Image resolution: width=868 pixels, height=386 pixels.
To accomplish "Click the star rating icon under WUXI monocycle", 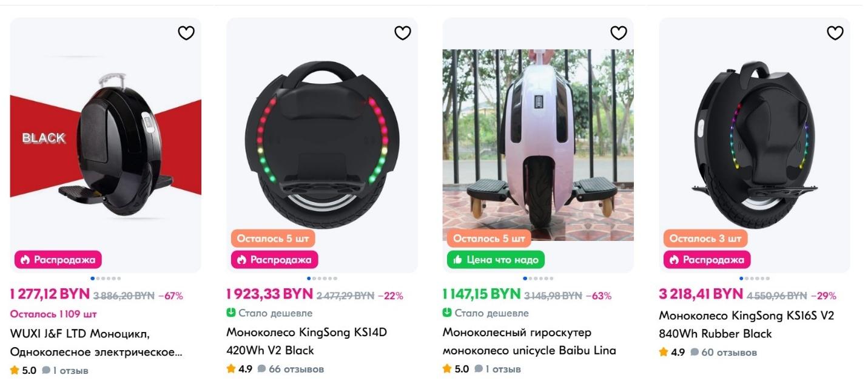I will pos(15,370).
